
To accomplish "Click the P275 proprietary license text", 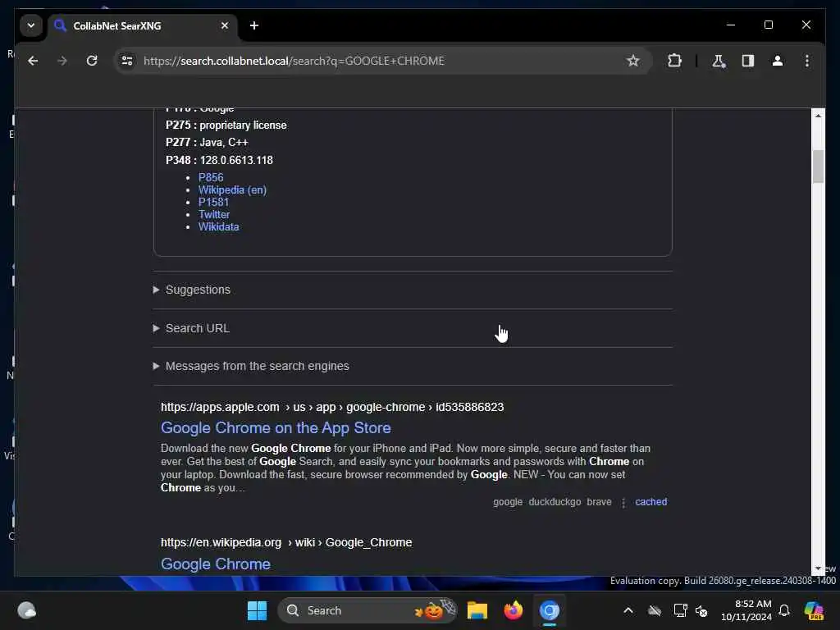I will [226, 126].
